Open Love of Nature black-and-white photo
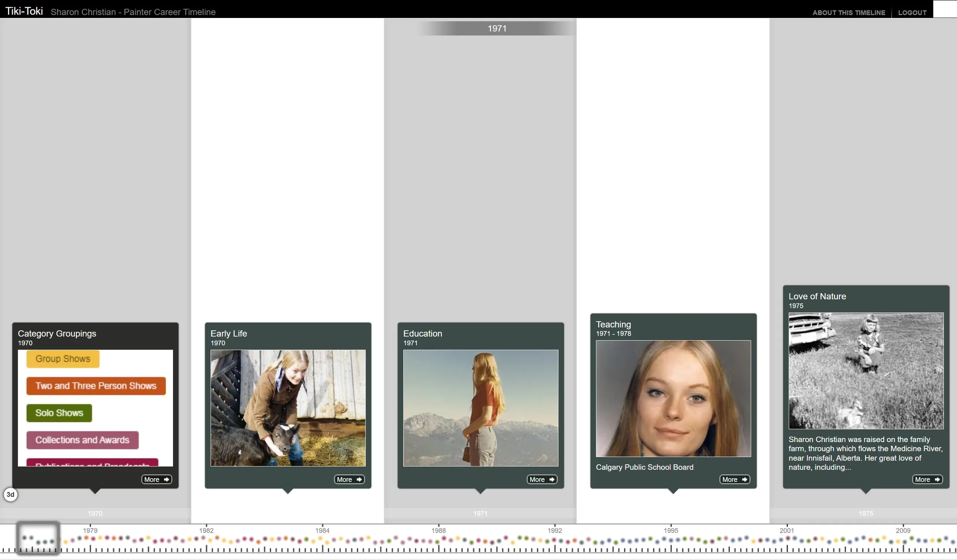Image resolution: width=957 pixels, height=560 pixels. (866, 371)
